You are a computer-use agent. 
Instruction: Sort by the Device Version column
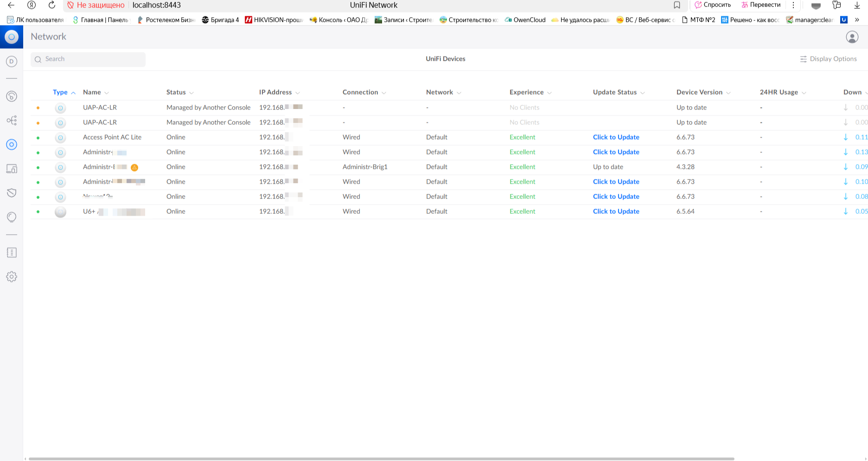tap(699, 92)
